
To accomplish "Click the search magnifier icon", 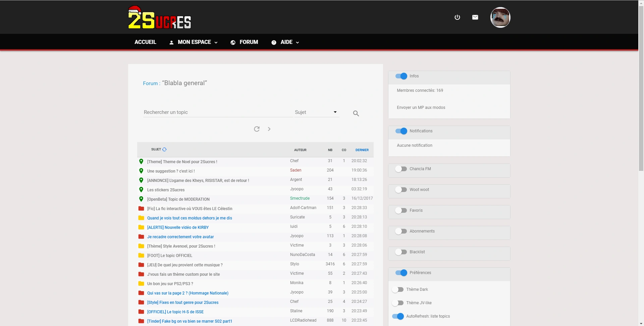I will [356, 114].
